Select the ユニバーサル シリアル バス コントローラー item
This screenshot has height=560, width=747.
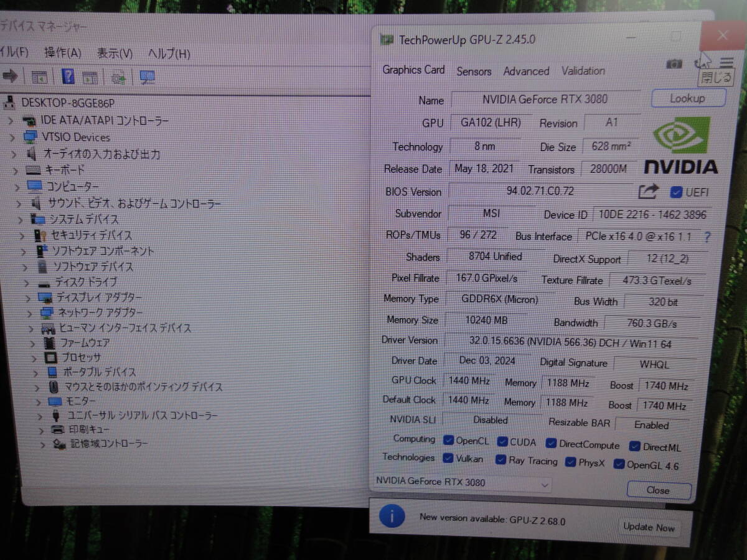[x=143, y=416]
